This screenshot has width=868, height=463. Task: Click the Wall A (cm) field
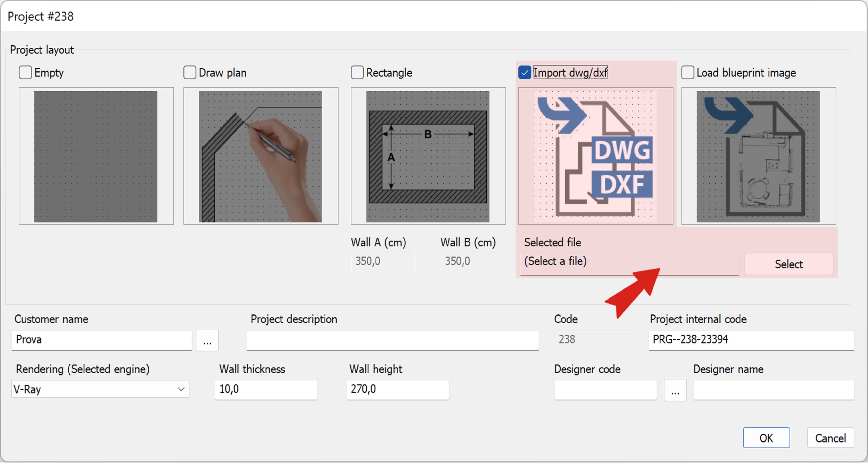(x=383, y=264)
